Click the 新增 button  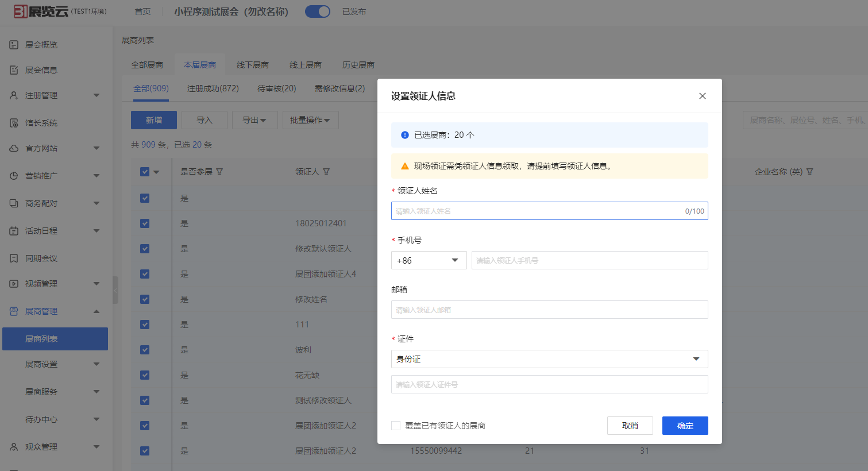[x=154, y=120]
